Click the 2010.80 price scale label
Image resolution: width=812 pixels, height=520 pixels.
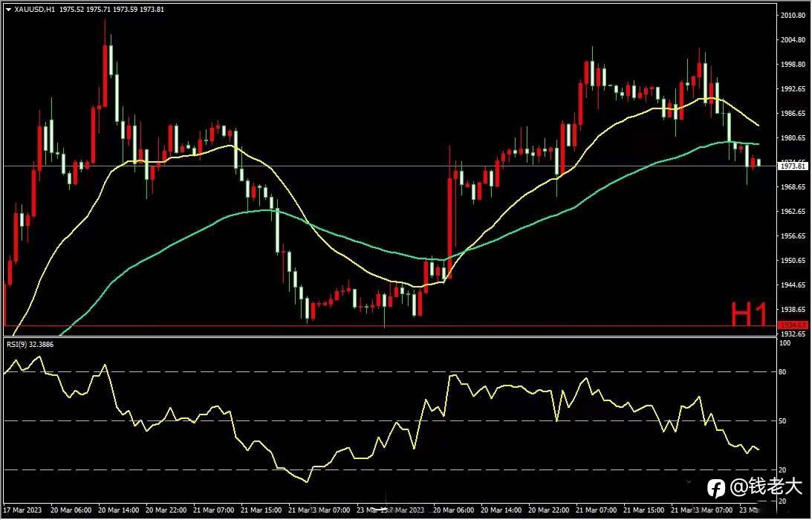(793, 16)
